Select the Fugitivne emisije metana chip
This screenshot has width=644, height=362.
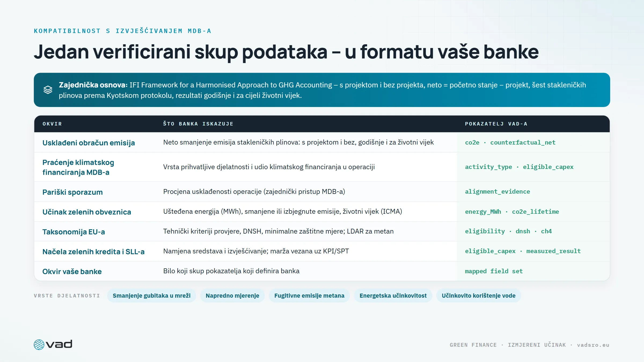(x=309, y=295)
